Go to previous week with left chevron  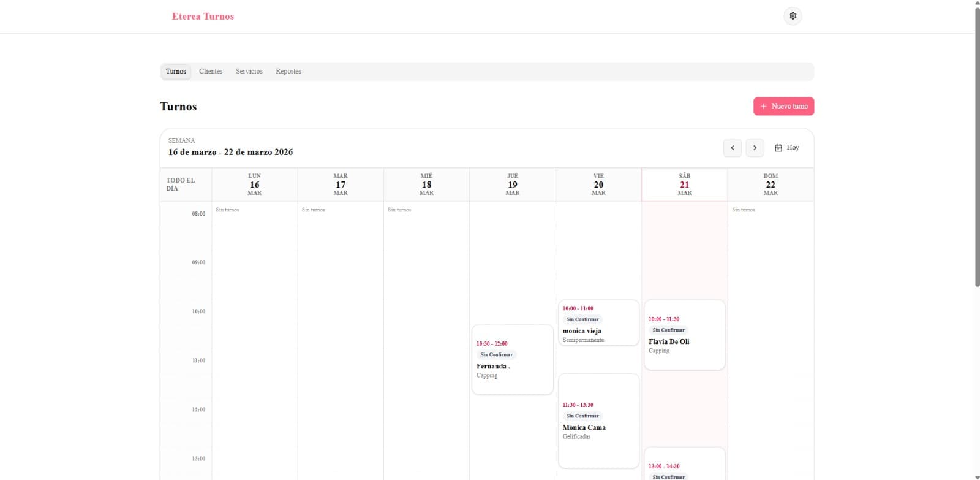(x=733, y=148)
